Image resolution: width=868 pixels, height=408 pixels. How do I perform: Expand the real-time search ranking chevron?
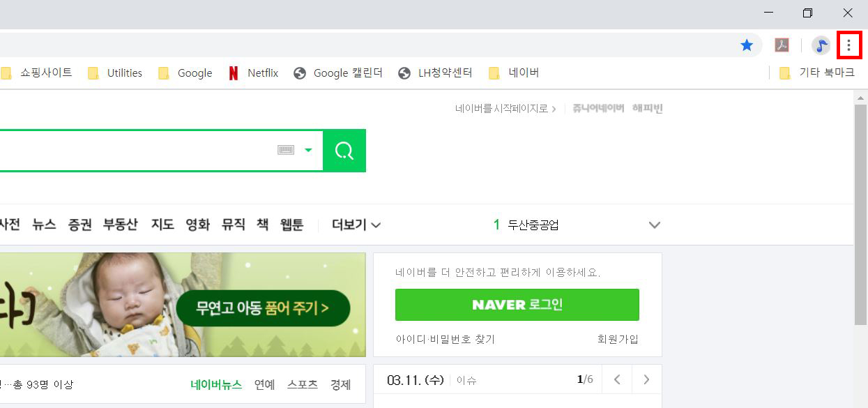tap(654, 225)
